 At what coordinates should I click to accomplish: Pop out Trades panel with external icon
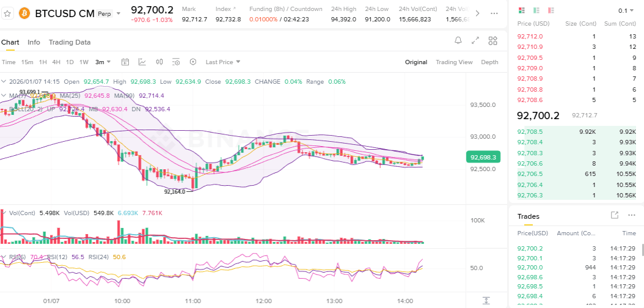point(615,215)
